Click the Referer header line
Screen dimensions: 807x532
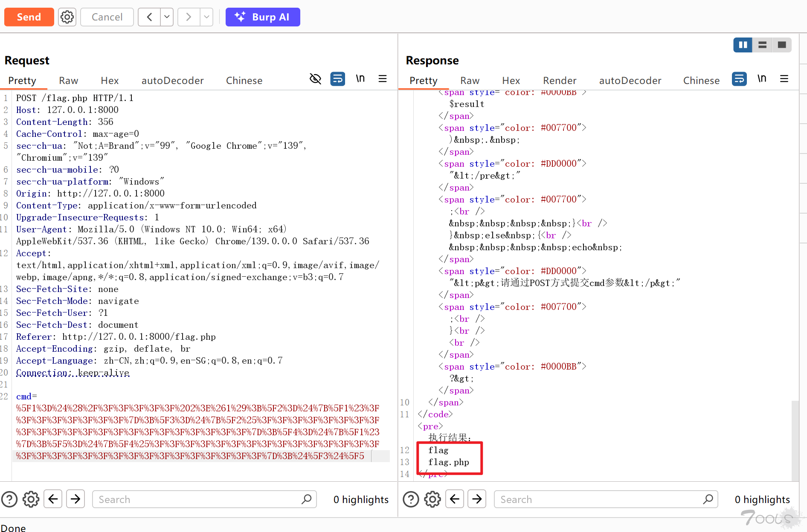pos(116,337)
